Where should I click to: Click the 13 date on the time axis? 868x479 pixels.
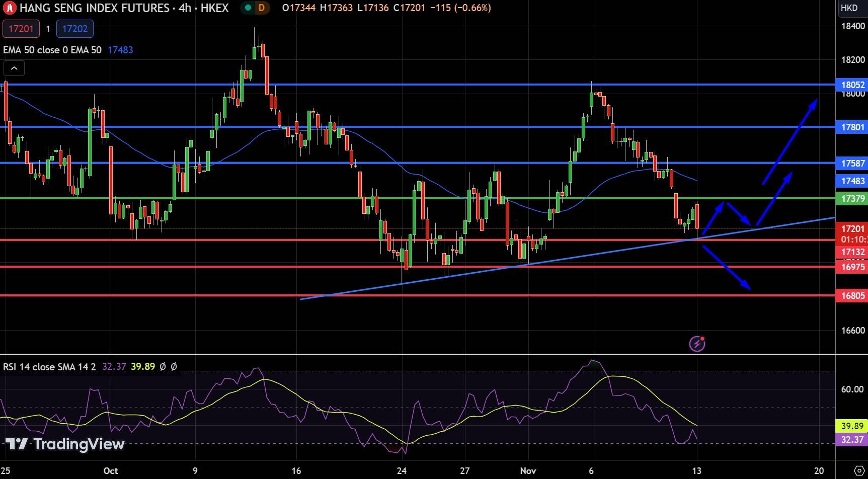point(696,471)
